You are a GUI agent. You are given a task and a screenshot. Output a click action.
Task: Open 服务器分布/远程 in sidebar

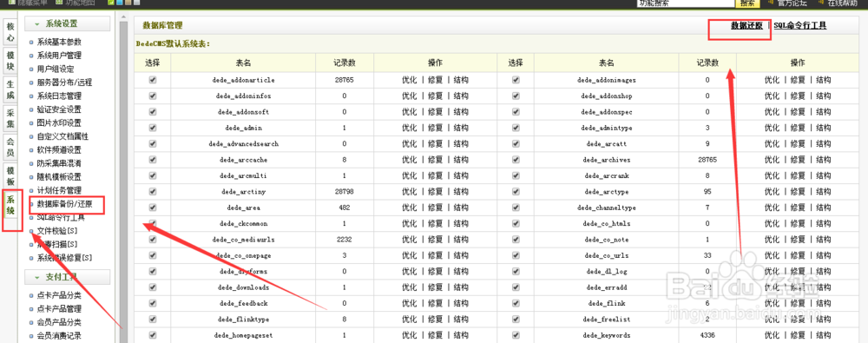coord(64,82)
